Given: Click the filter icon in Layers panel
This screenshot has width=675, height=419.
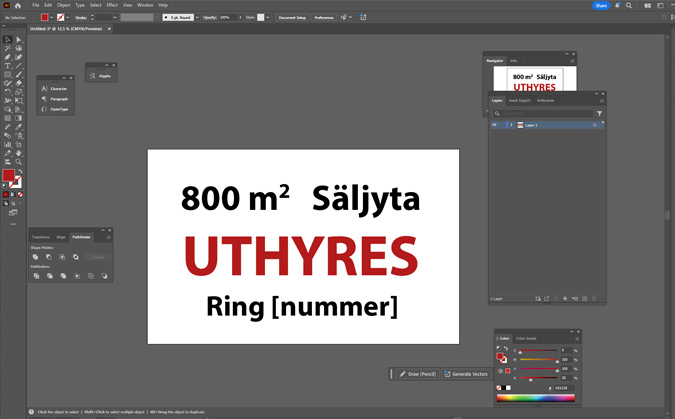Looking at the screenshot, I should click(x=599, y=114).
